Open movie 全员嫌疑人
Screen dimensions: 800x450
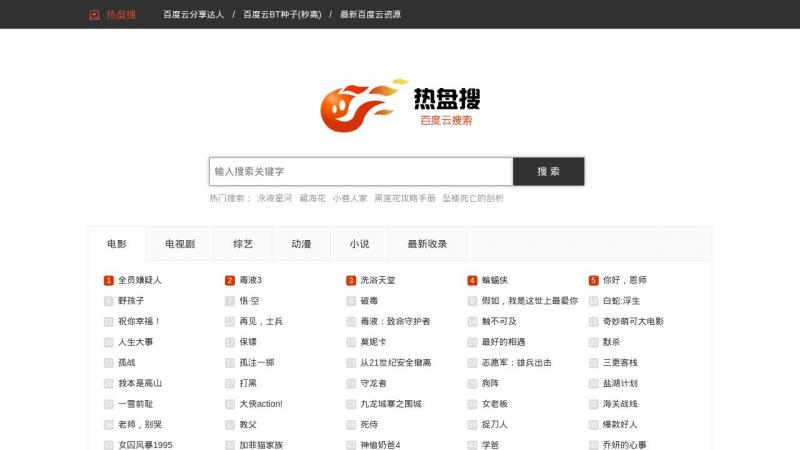coord(140,280)
